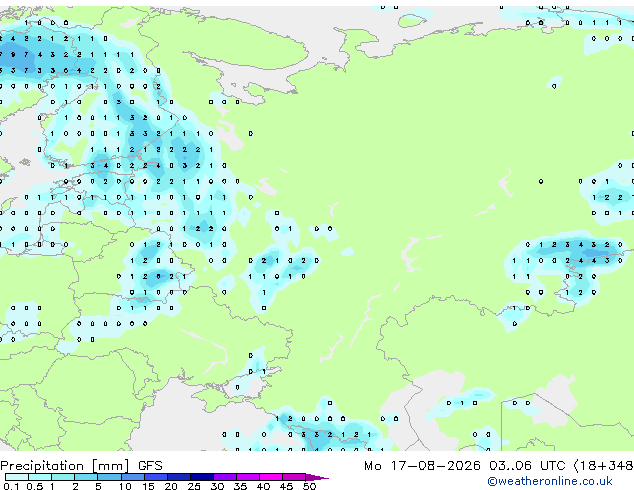This screenshot has height=490, width=634.
Task: Click the "0.1" legend scale label
Action: [11, 486]
